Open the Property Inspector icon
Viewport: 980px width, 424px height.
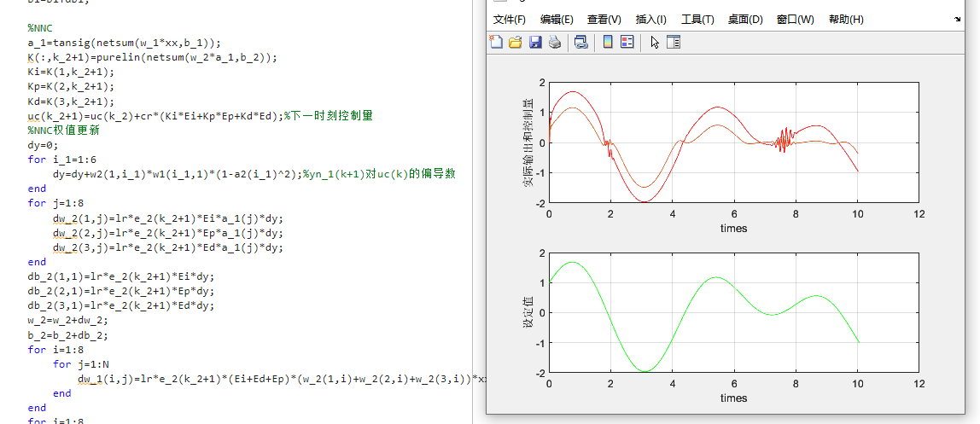pyautogui.click(x=674, y=42)
